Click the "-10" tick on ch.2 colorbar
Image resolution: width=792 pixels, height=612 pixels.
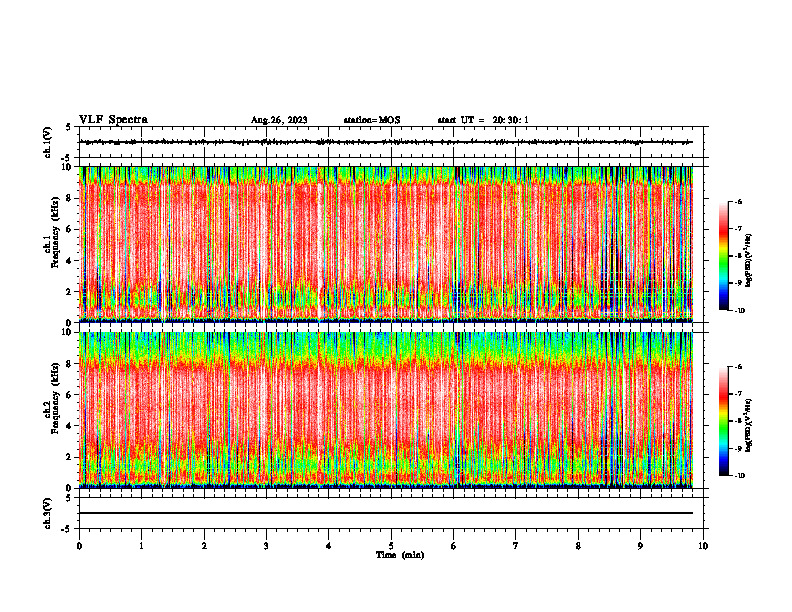[740, 476]
